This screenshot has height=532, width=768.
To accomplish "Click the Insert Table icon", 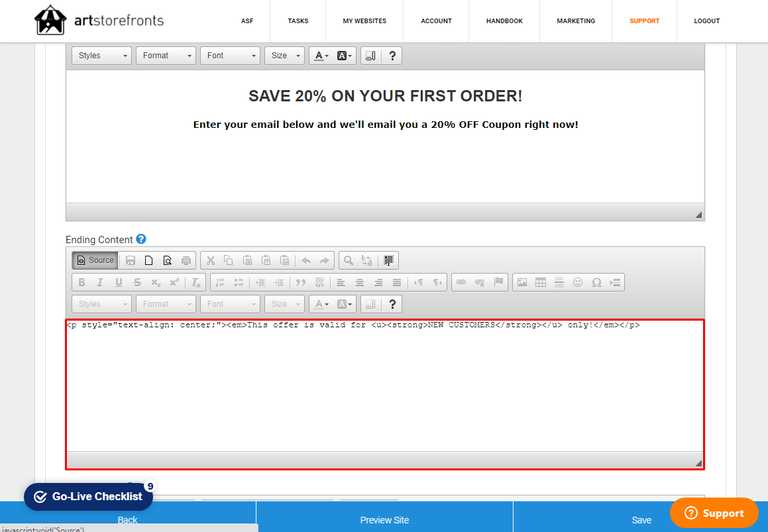I will (541, 282).
